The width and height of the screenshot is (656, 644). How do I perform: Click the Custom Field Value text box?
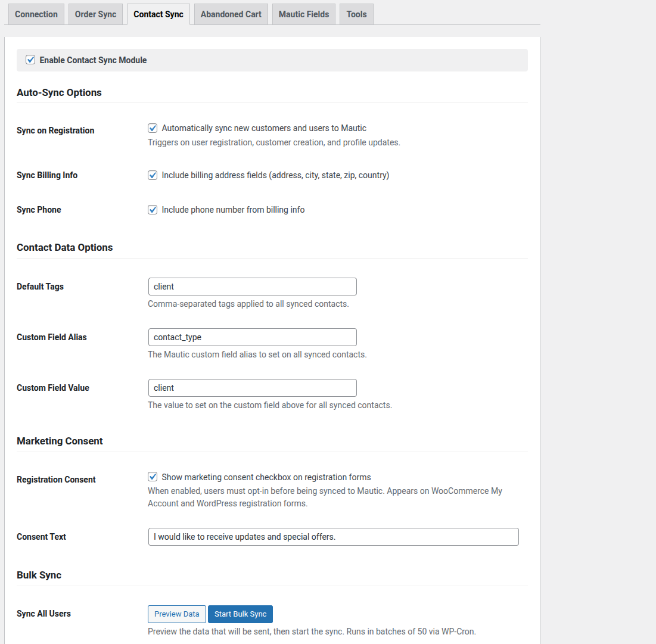pos(252,388)
